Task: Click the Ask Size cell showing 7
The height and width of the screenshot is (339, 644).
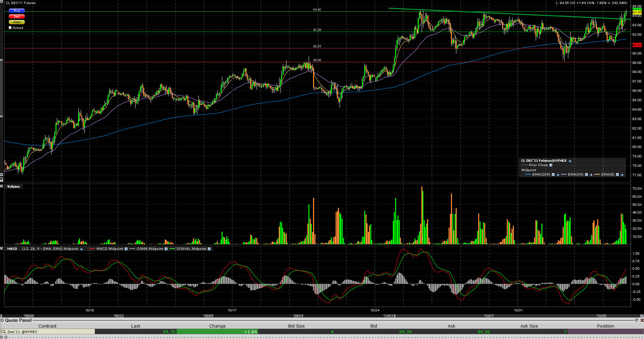Action: point(529,332)
